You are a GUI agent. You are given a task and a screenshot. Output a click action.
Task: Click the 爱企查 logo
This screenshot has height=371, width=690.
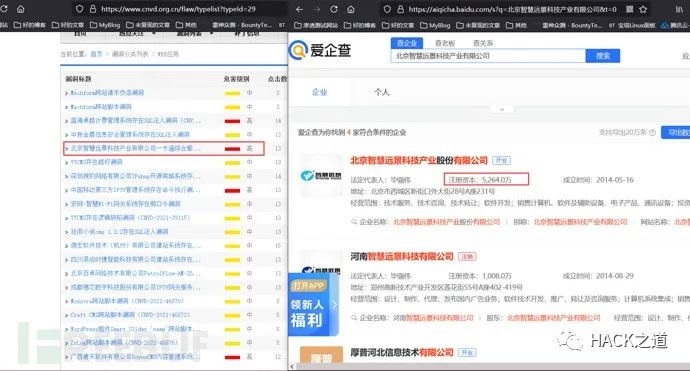point(320,50)
